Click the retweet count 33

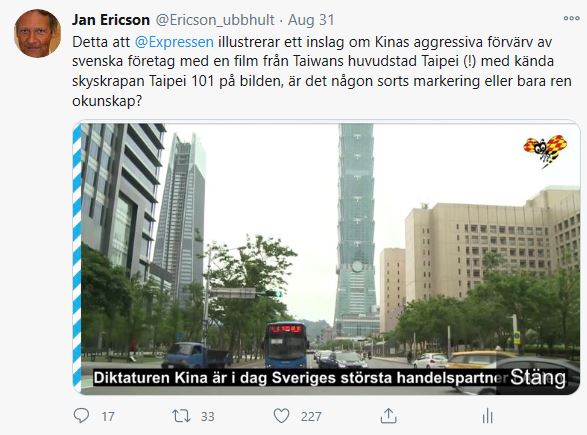[x=208, y=417]
